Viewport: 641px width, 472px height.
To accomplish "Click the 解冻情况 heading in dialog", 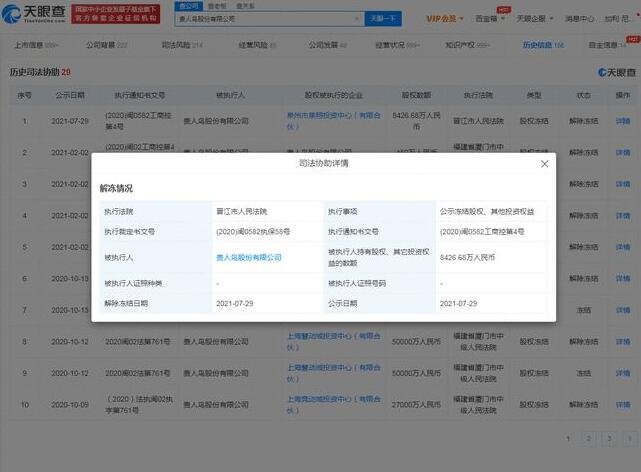I will tap(116, 188).
